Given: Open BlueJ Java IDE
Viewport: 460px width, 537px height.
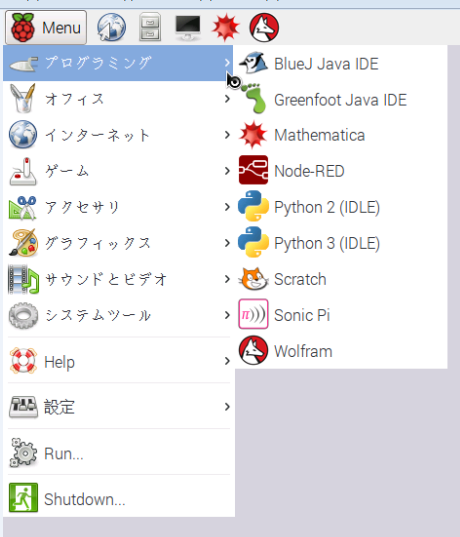Looking at the screenshot, I should coord(341,63).
